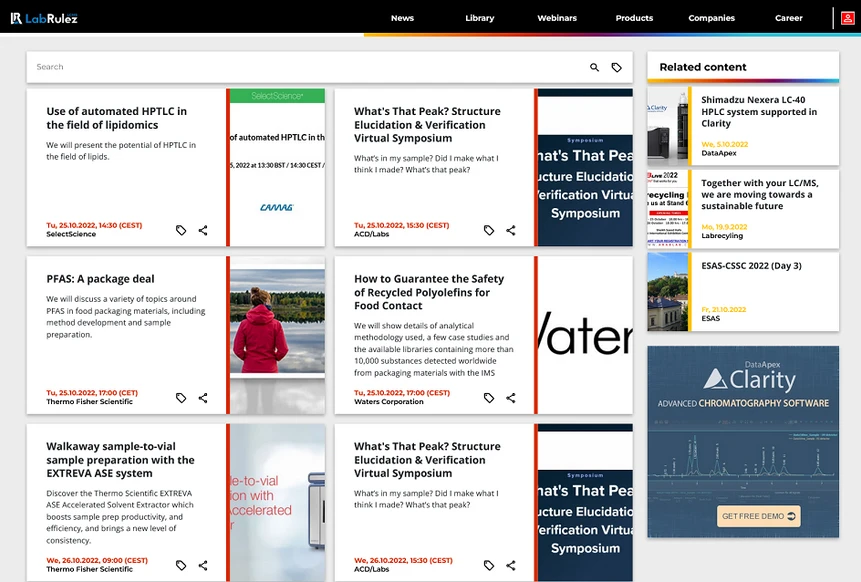Image resolution: width=861 pixels, height=582 pixels.
Task: Open the Career menu
Action: pyautogui.click(x=789, y=18)
